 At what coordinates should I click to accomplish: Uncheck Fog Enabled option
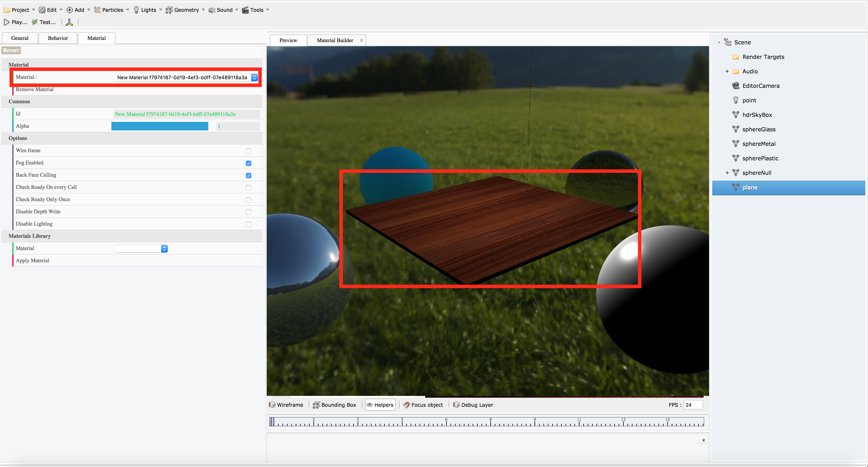[248, 163]
